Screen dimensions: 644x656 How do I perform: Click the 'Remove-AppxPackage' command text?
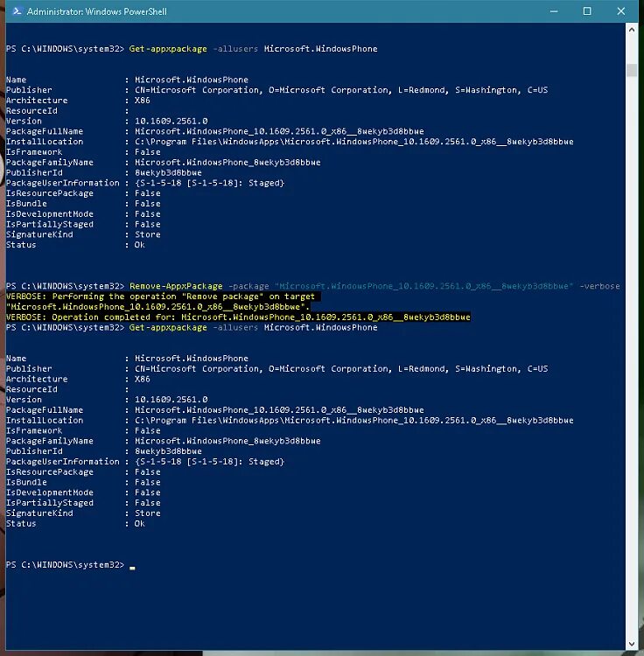point(176,286)
